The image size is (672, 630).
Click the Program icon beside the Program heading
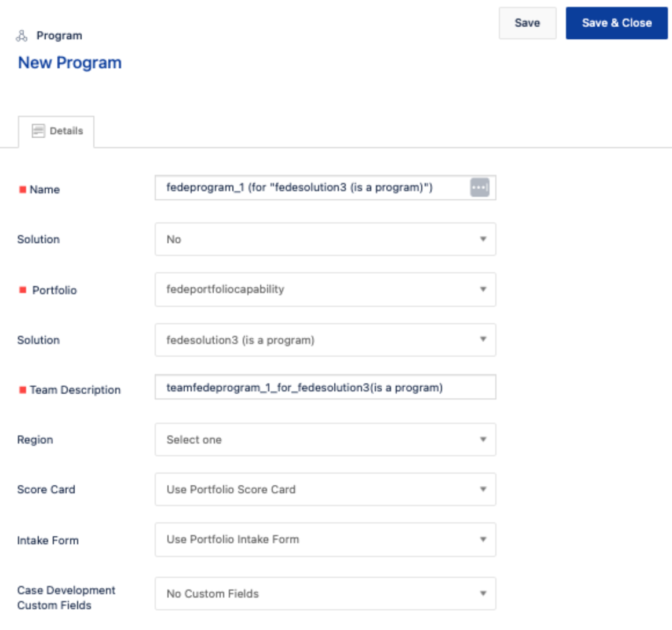pos(21,35)
